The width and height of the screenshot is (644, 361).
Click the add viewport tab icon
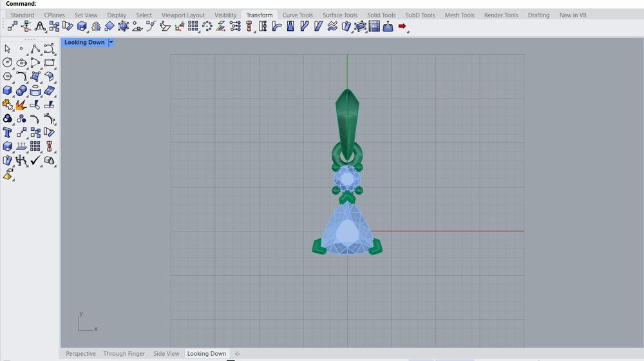tap(237, 353)
